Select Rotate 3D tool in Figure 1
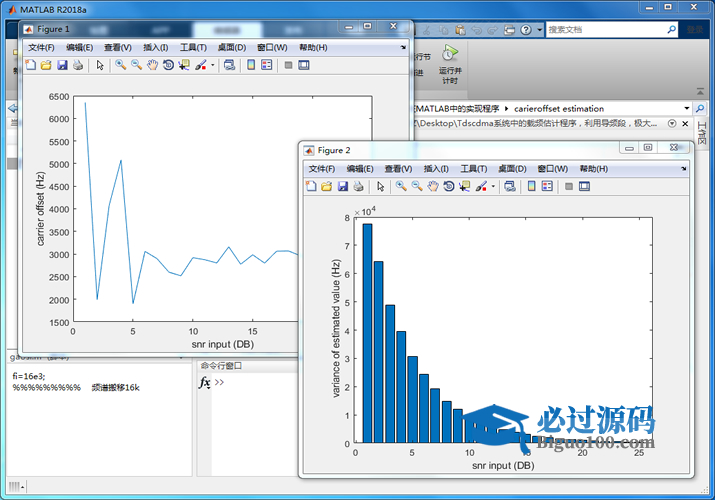 (168, 65)
